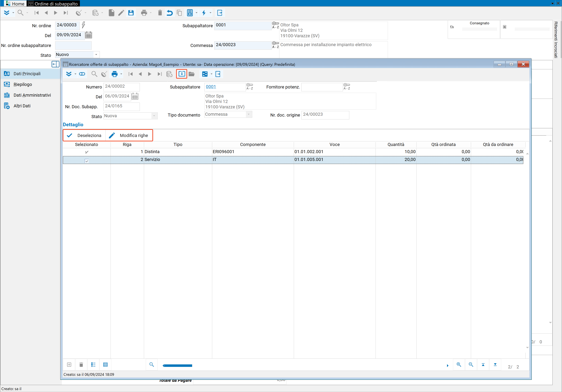Open subappaltatore link 0001
The width and height of the screenshot is (562, 392).
211,87
